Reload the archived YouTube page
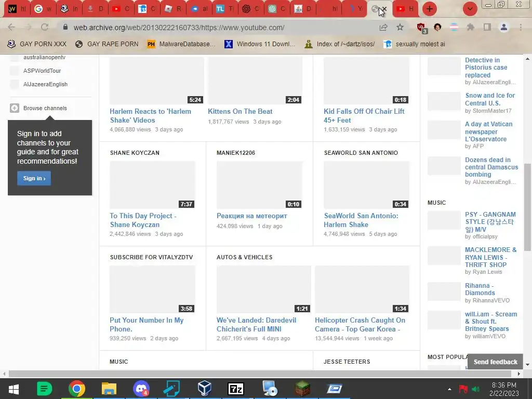Viewport: 532px width, 399px height. pos(45,27)
